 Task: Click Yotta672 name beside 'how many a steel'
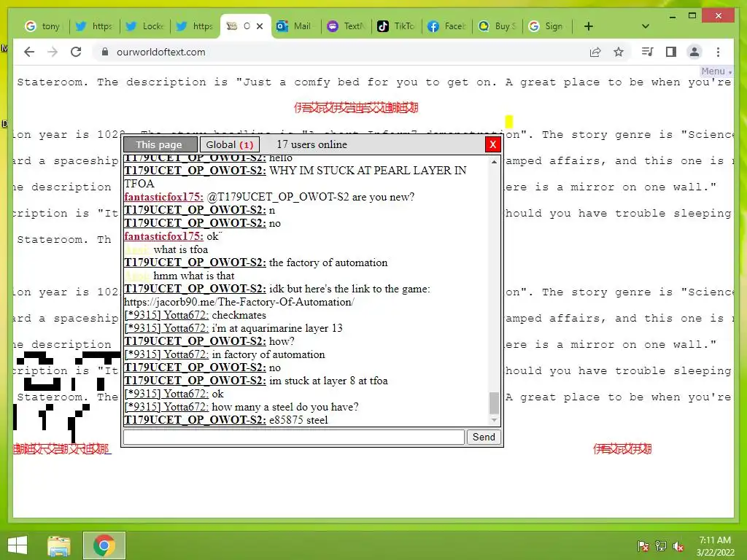[166, 407]
